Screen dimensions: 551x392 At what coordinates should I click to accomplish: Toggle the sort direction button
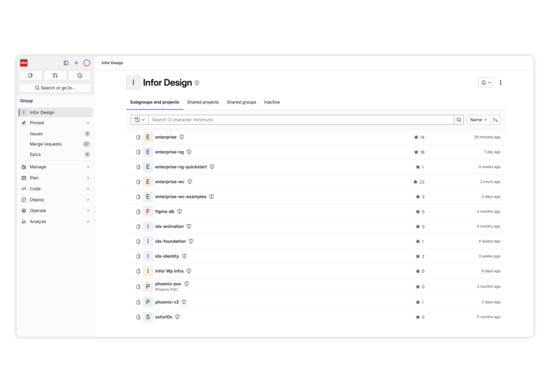[496, 120]
